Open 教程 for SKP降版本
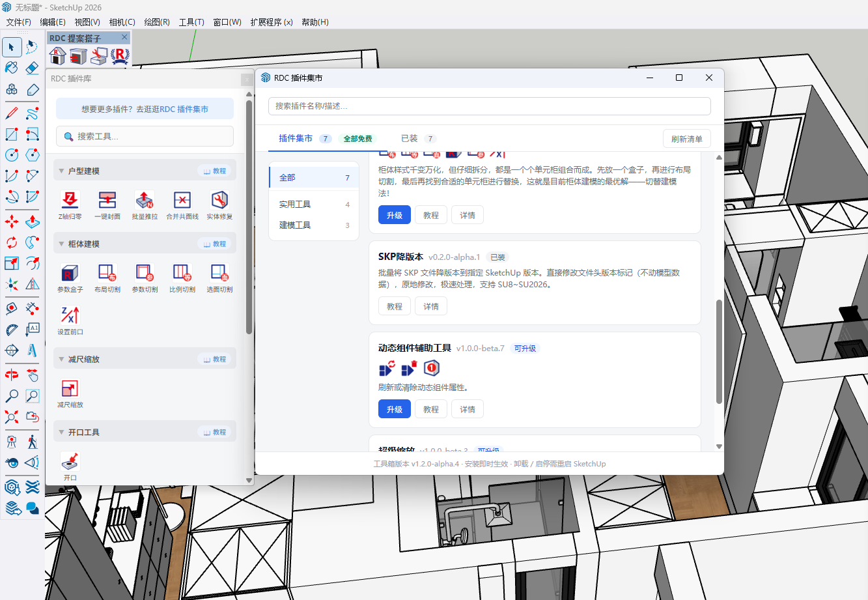 [394, 306]
